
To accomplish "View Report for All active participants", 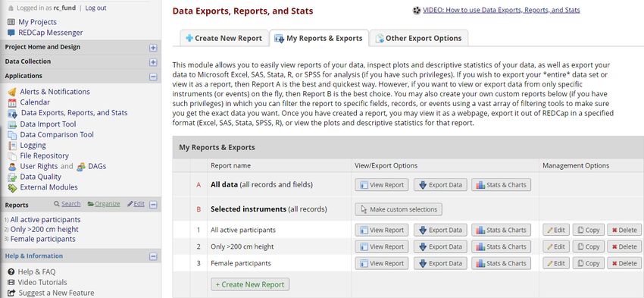I will tap(382, 231).
